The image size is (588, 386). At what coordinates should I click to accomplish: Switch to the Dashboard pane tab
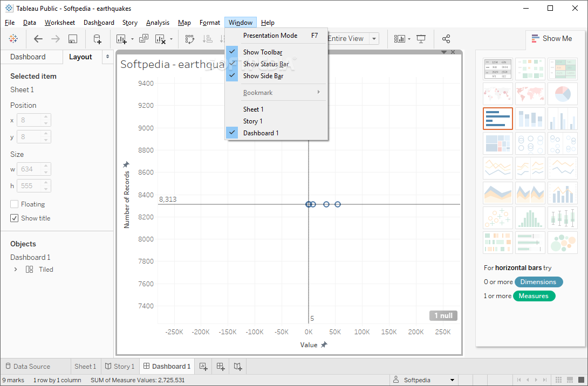click(31, 57)
